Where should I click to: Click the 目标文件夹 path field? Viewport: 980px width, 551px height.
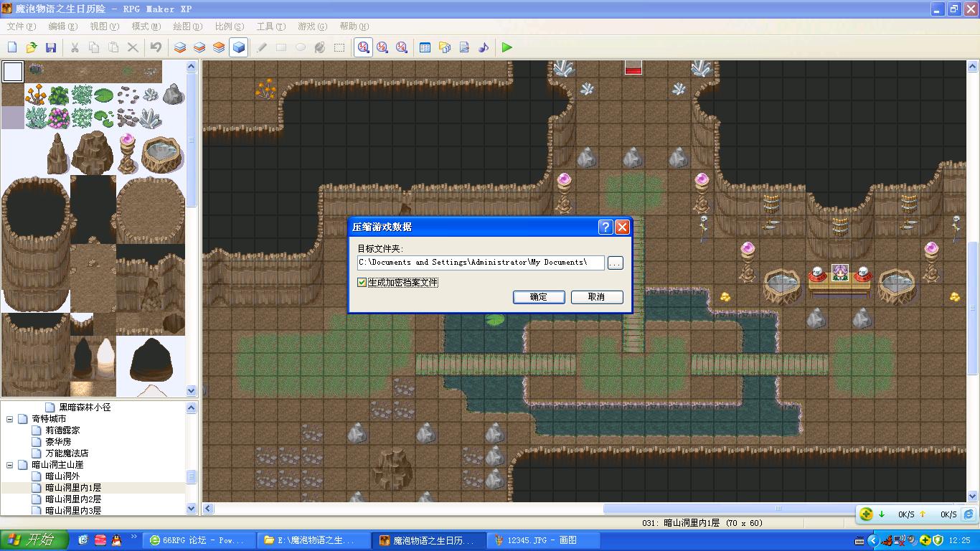click(481, 263)
